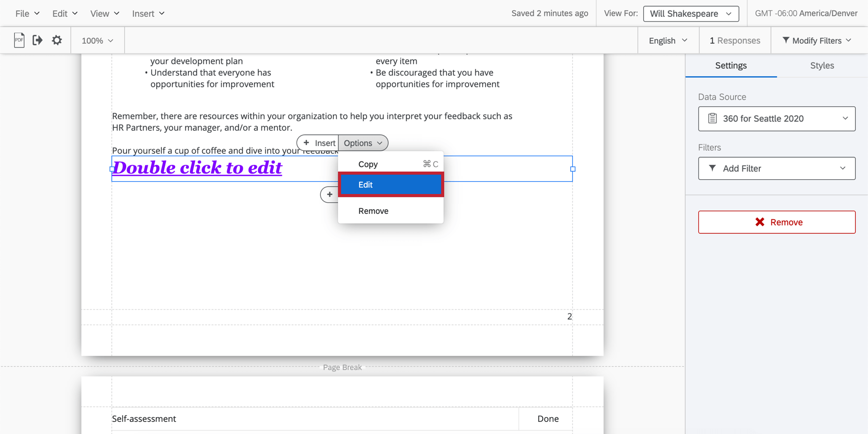Click the 'Saved 2 minutes ago' status
The height and width of the screenshot is (434, 868).
point(549,14)
